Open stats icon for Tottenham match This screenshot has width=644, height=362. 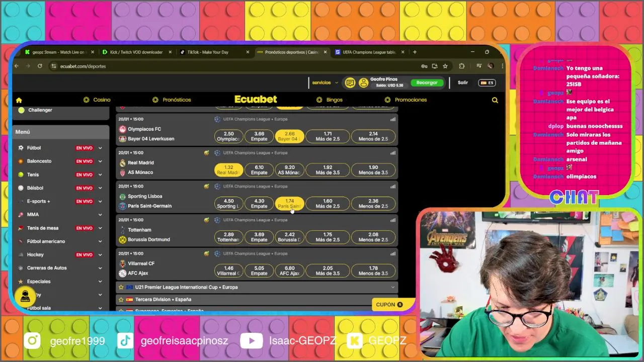click(x=393, y=220)
